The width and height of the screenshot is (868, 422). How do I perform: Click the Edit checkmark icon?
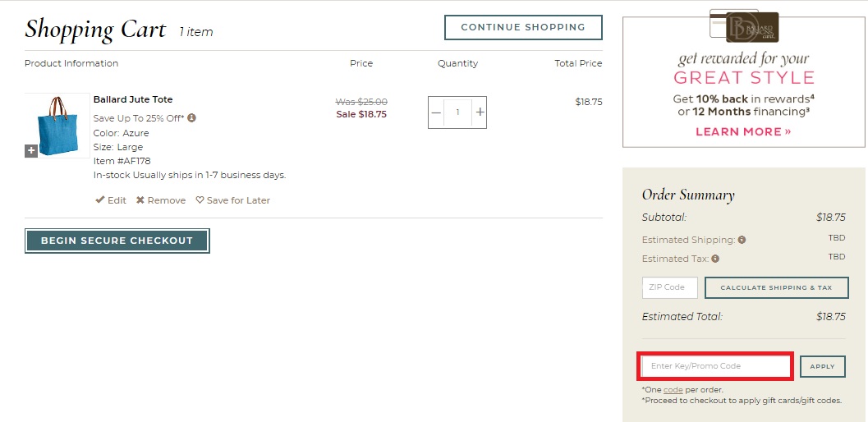(x=100, y=200)
